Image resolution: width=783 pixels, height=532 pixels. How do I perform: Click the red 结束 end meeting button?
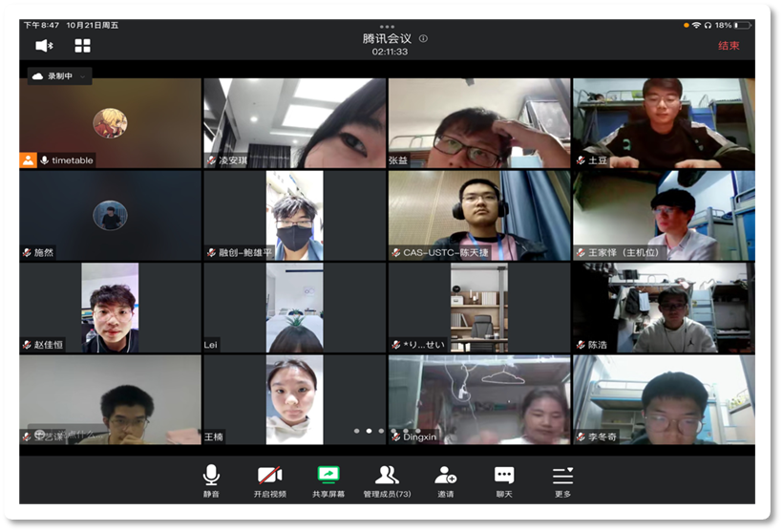729,45
